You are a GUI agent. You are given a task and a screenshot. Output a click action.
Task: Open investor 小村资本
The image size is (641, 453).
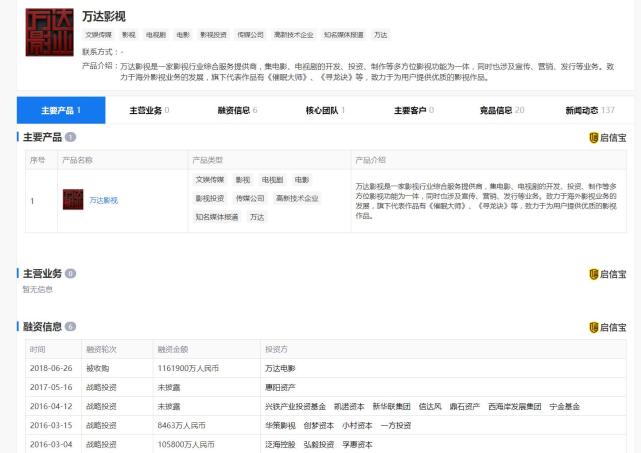(357, 425)
